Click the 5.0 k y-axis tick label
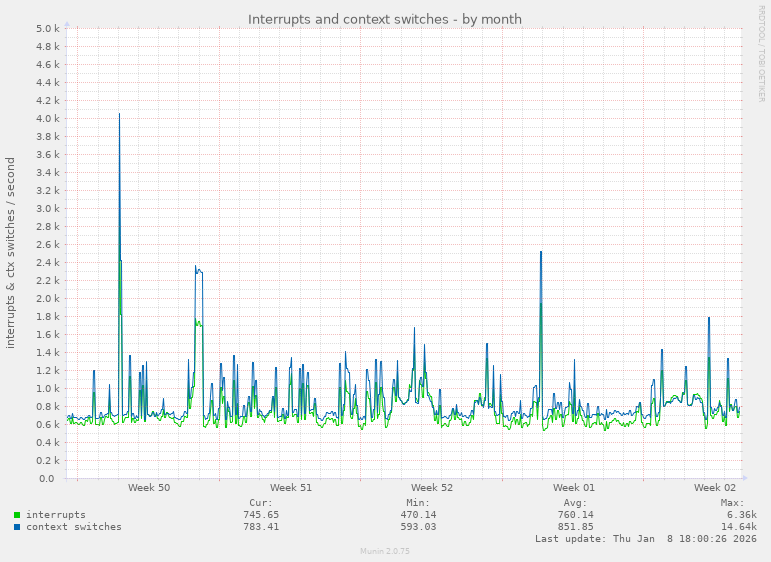The image size is (771, 562). coord(48,29)
